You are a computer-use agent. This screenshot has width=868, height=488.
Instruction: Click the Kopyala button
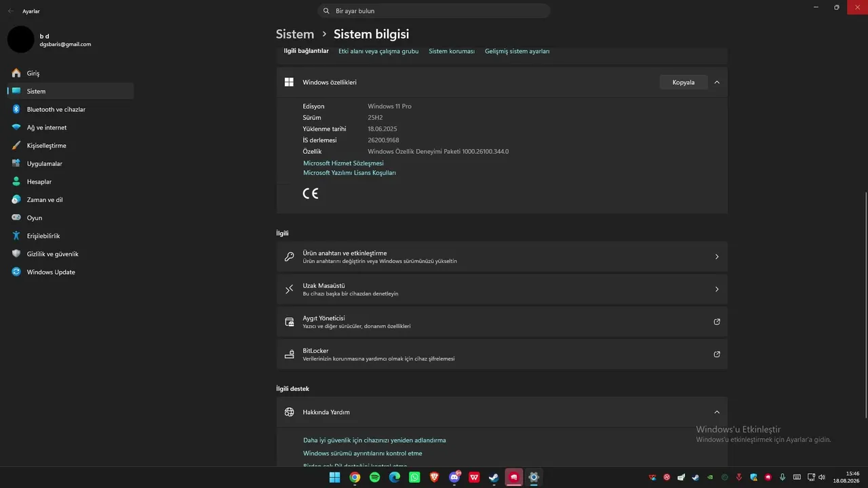(x=684, y=82)
